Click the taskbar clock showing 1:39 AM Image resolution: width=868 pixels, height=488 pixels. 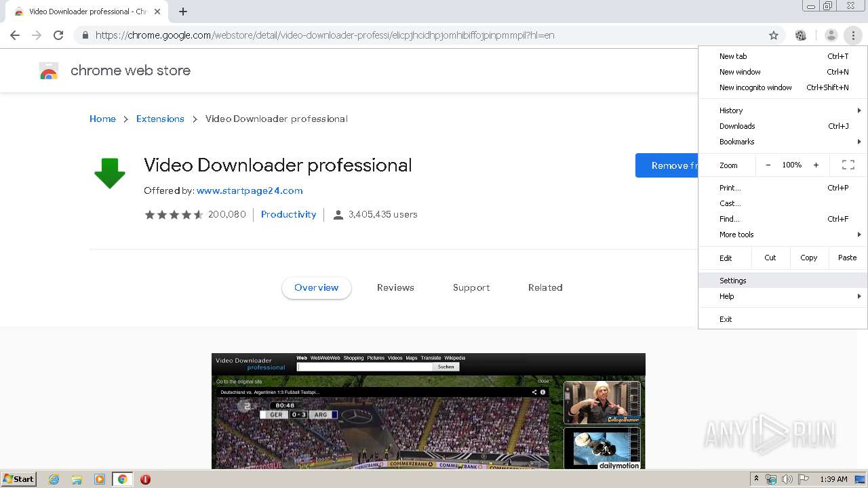coord(833,479)
